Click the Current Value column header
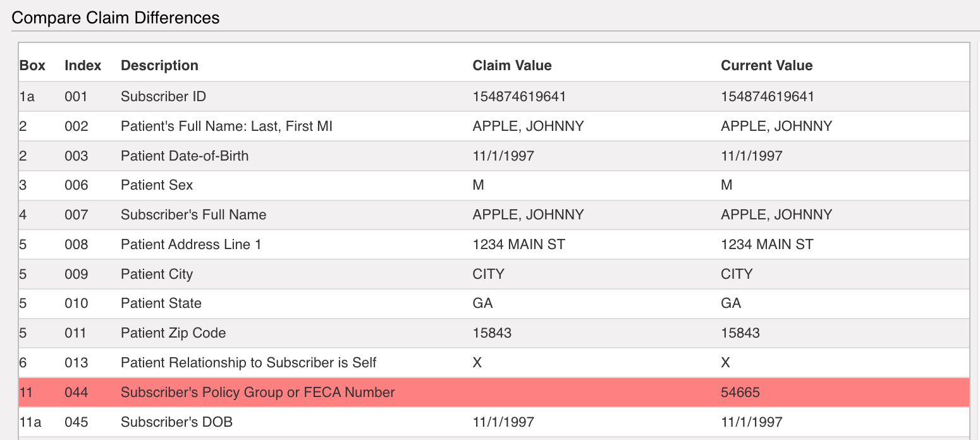This screenshot has width=980, height=440. click(x=766, y=66)
